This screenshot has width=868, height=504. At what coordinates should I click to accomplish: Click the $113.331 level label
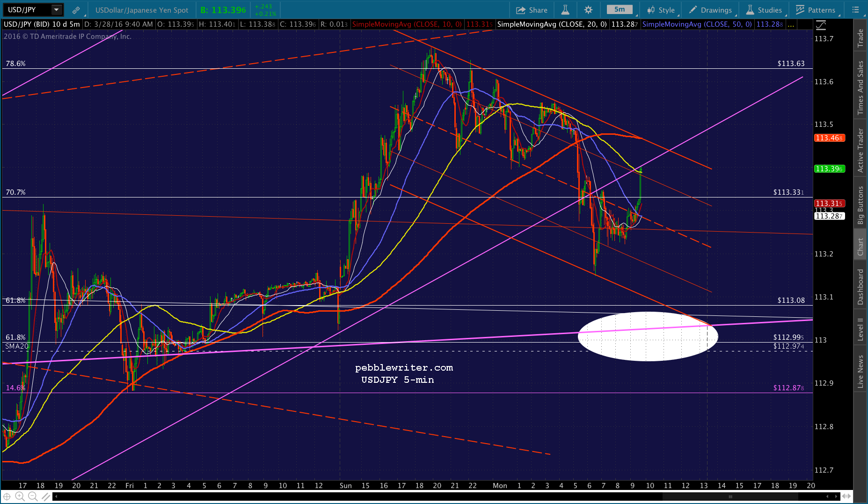point(789,192)
